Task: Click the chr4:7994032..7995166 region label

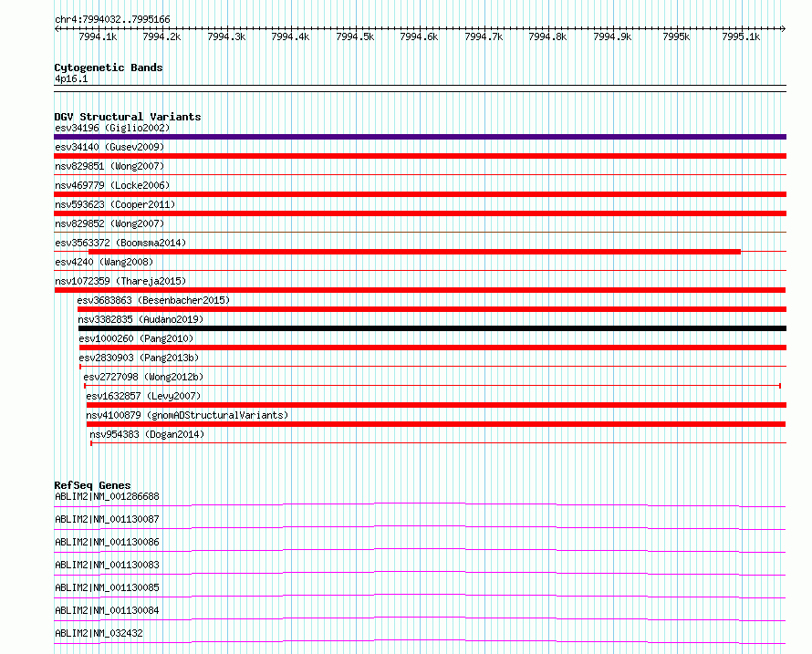Action: (x=112, y=19)
